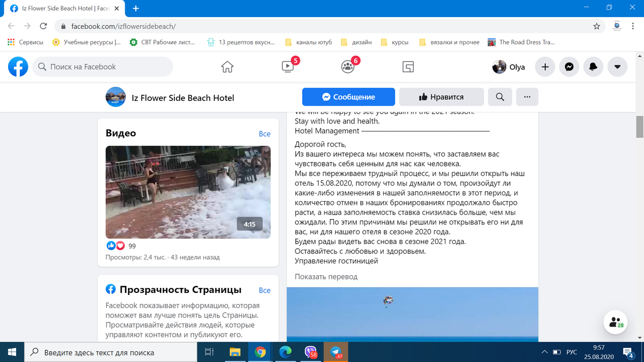Open Microsoft Edge from taskbar
644x362 pixels.
286,352
